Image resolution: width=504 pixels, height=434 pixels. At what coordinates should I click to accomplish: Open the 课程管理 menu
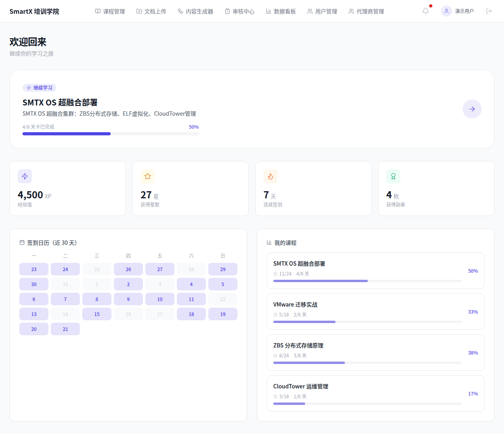tap(110, 11)
